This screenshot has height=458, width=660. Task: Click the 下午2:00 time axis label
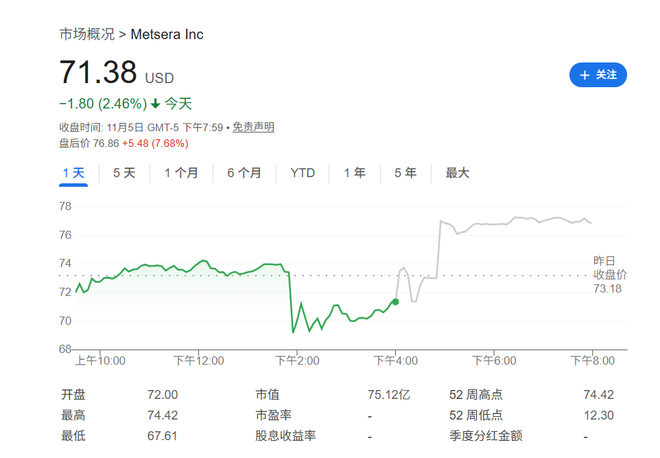(x=296, y=360)
